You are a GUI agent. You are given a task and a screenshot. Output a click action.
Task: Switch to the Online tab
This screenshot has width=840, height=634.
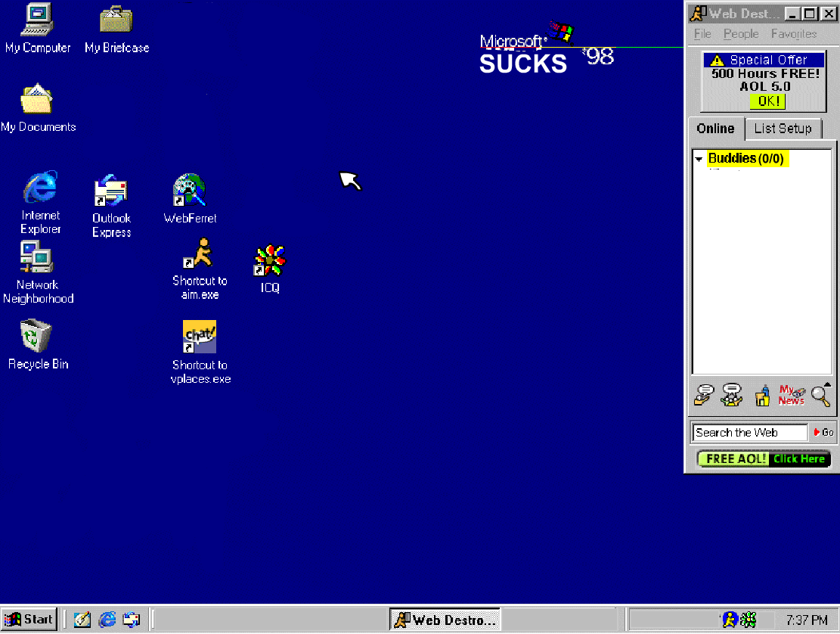[x=716, y=129]
